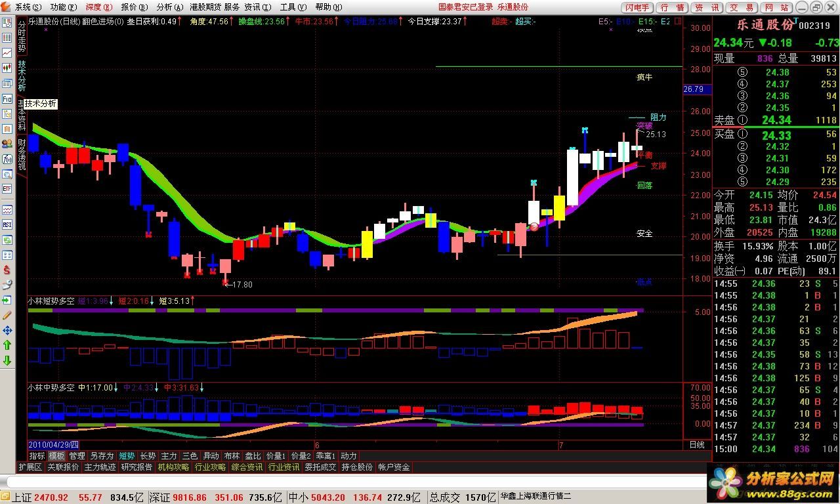Select the 动力 indicator tab

(x=348, y=455)
